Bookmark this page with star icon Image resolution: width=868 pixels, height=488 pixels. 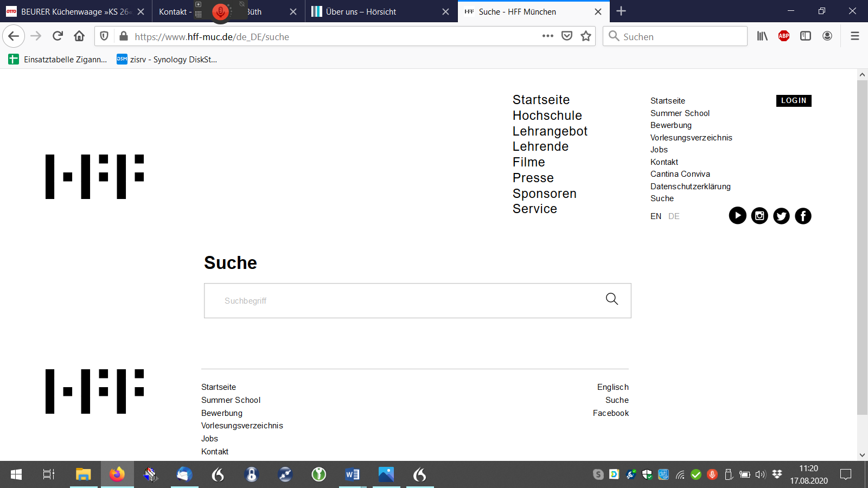[586, 36]
